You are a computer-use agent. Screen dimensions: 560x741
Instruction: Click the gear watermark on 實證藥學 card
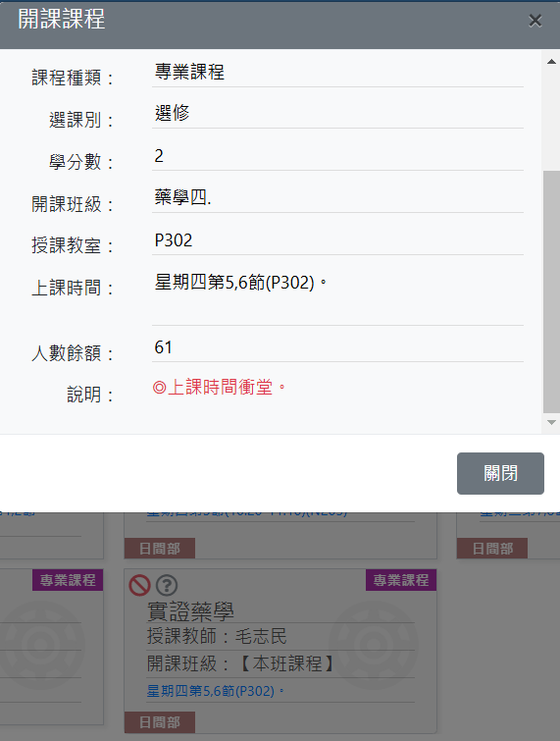pyautogui.click(x=373, y=645)
